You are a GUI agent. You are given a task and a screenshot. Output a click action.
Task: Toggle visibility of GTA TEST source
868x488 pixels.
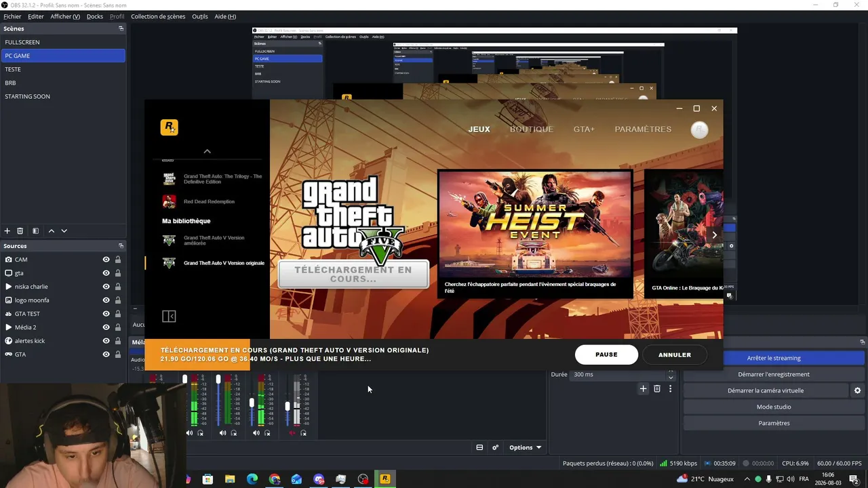click(106, 314)
